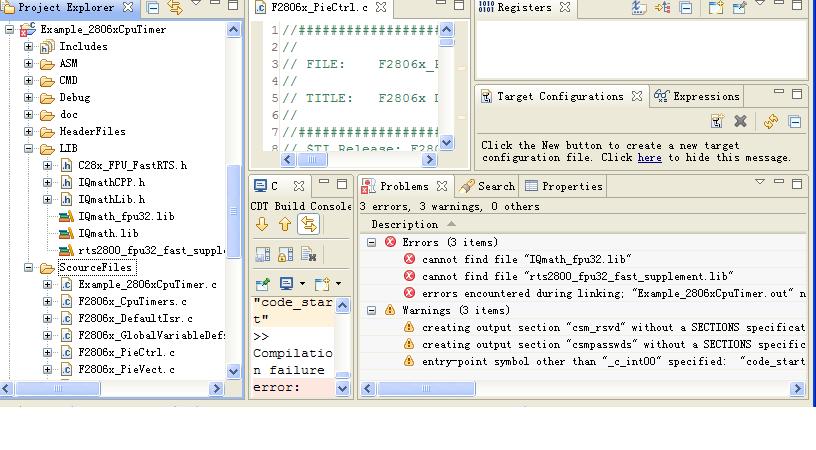Image resolution: width=816 pixels, height=450 pixels.
Task: Toggle Pin Console icon
Action: click(x=263, y=284)
